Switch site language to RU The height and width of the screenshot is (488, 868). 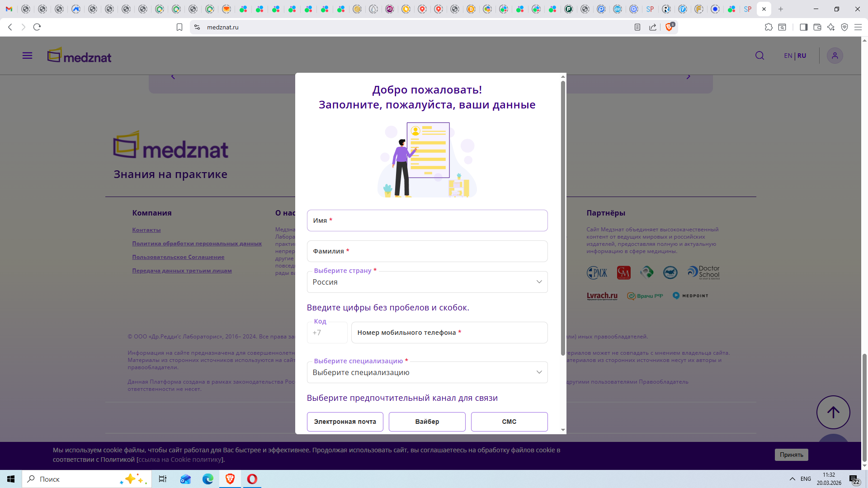point(802,56)
